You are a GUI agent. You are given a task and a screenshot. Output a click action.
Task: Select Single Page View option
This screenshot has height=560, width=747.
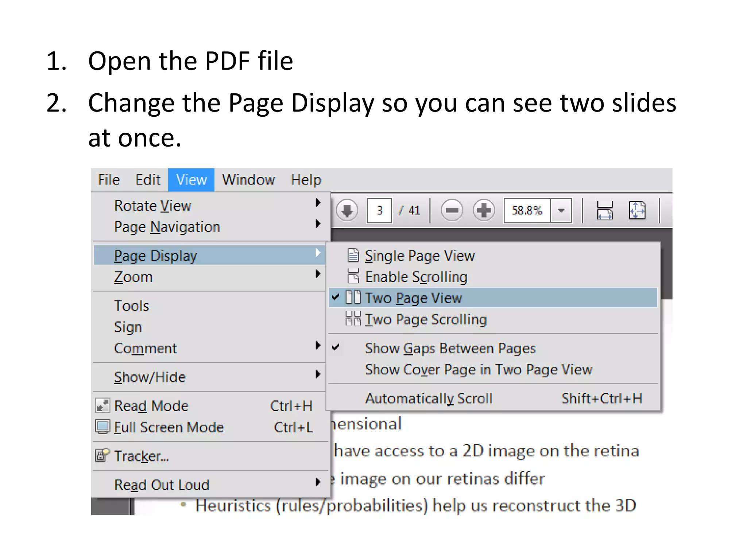tap(419, 256)
